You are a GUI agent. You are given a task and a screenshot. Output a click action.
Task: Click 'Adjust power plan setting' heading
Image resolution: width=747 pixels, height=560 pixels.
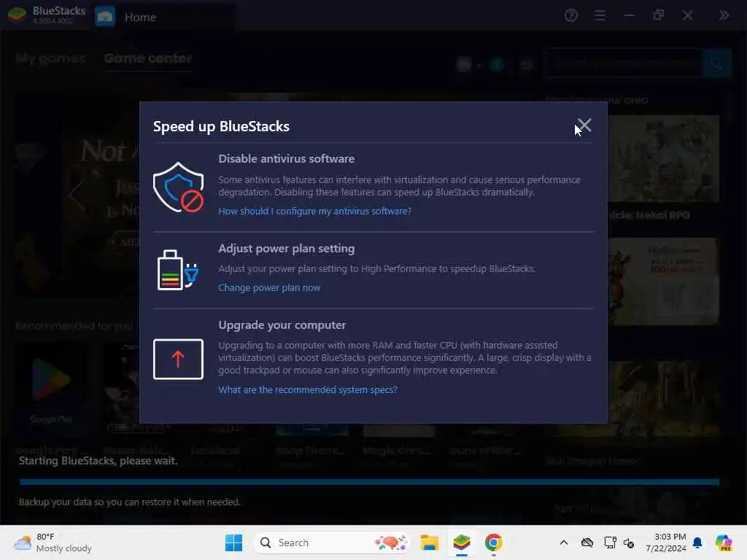pyautogui.click(x=286, y=249)
